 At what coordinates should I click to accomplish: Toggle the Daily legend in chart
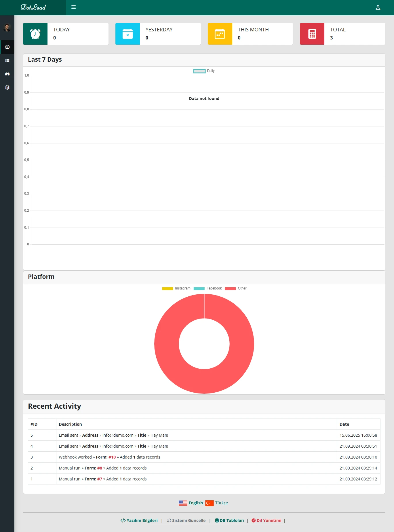pos(204,71)
